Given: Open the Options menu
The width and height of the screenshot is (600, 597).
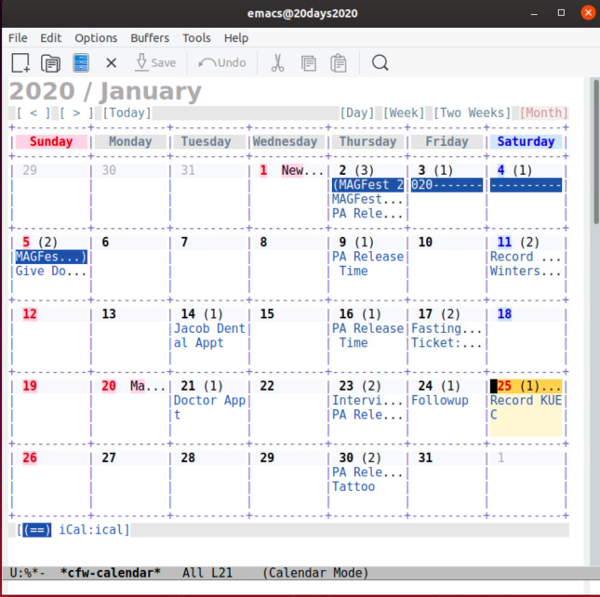Looking at the screenshot, I should tap(96, 38).
